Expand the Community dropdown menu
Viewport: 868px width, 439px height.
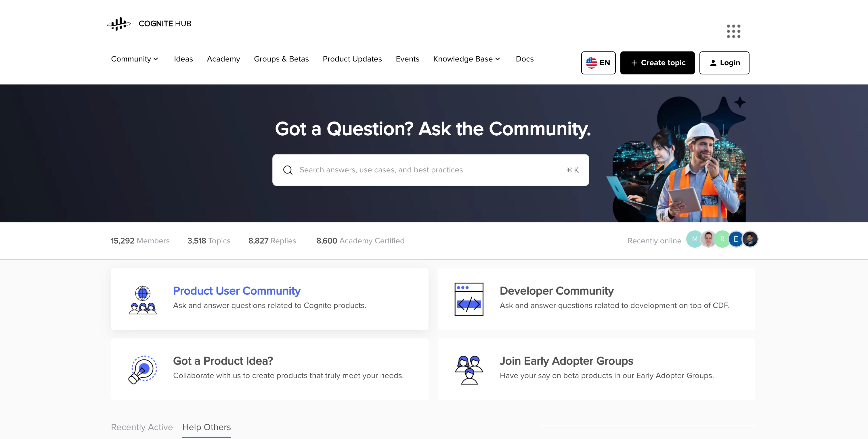(134, 59)
